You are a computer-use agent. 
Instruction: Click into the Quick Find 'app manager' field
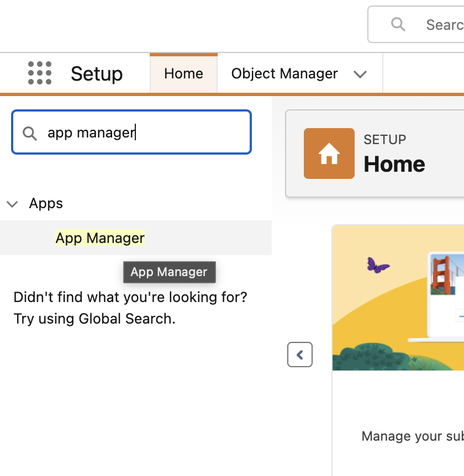(144, 133)
